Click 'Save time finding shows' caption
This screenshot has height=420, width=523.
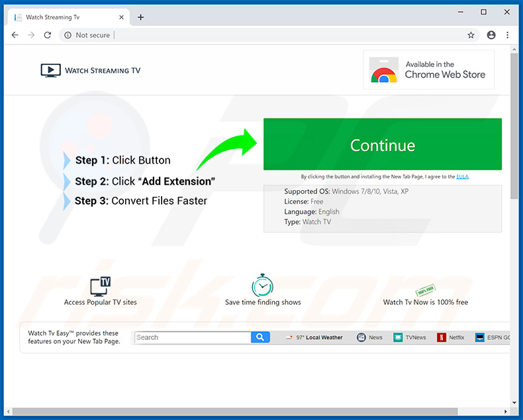click(x=263, y=302)
